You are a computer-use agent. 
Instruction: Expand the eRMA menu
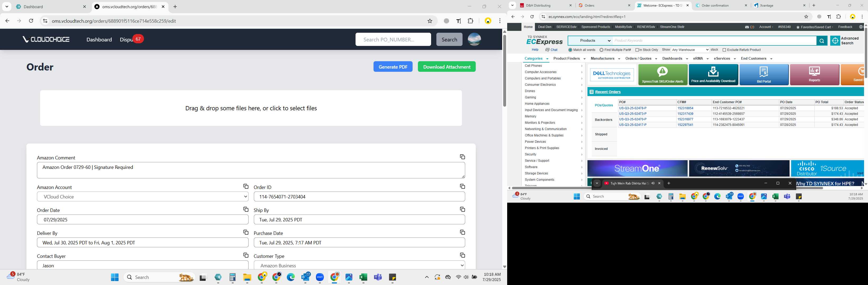tap(701, 59)
